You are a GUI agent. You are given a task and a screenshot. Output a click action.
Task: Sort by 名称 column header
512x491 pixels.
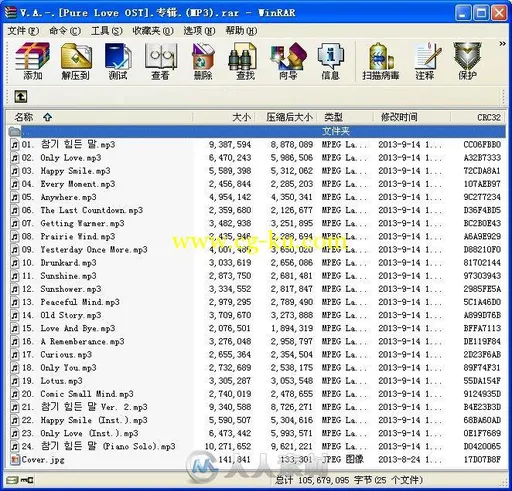click(99, 117)
